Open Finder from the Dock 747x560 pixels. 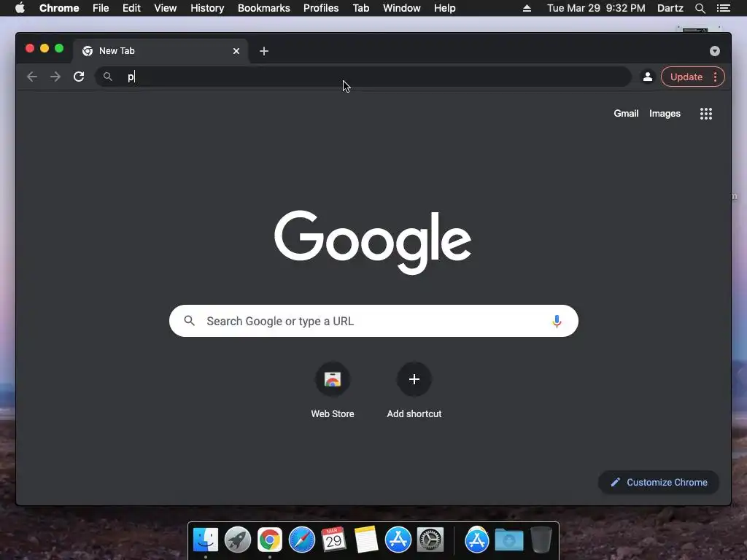(x=206, y=540)
